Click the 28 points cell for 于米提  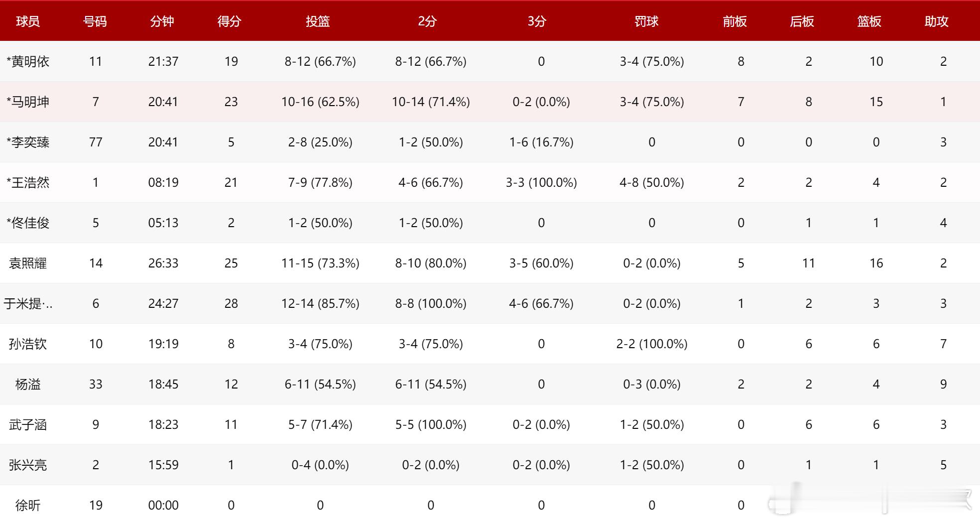[231, 304]
